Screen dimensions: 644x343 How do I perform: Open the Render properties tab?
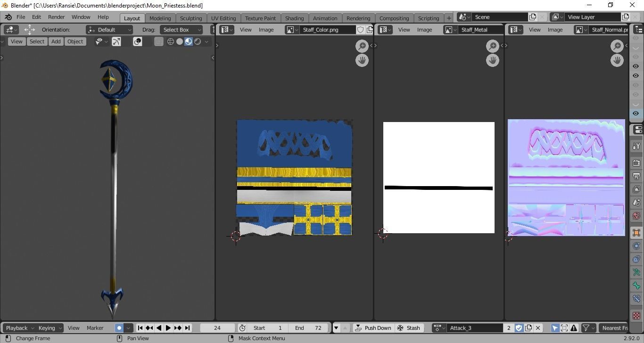tap(636, 163)
